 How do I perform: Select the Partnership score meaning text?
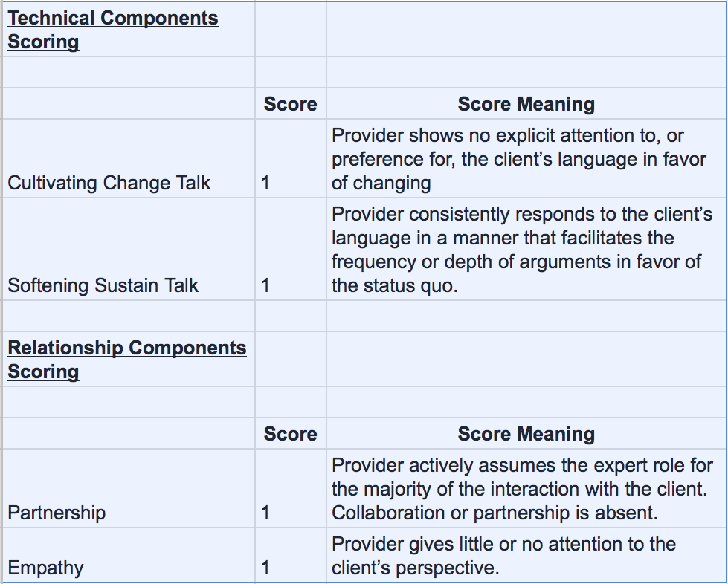coord(522,489)
